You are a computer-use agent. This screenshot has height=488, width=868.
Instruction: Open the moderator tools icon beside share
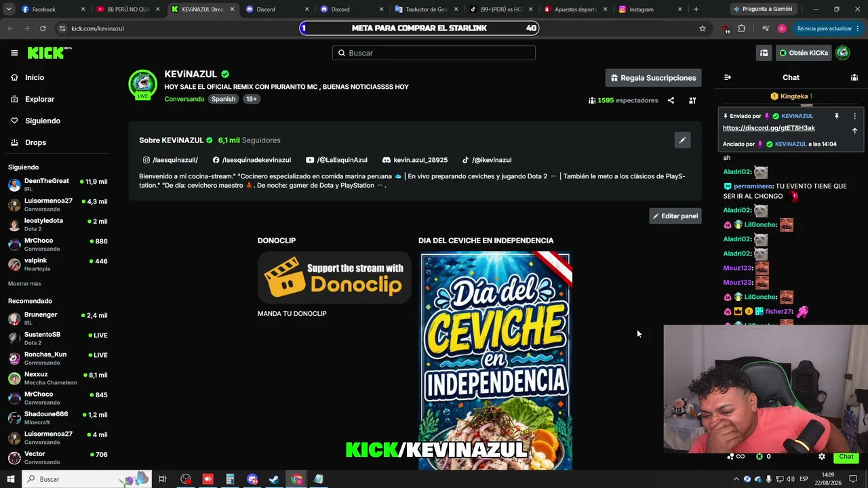692,100
